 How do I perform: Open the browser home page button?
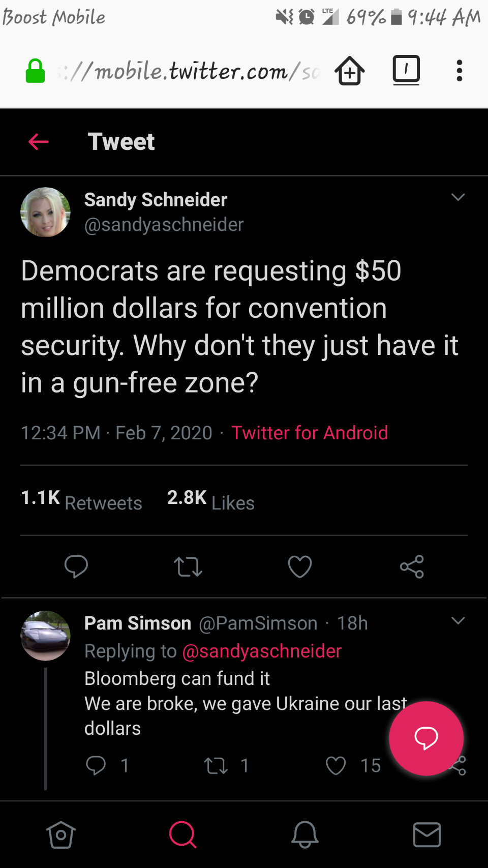click(350, 71)
